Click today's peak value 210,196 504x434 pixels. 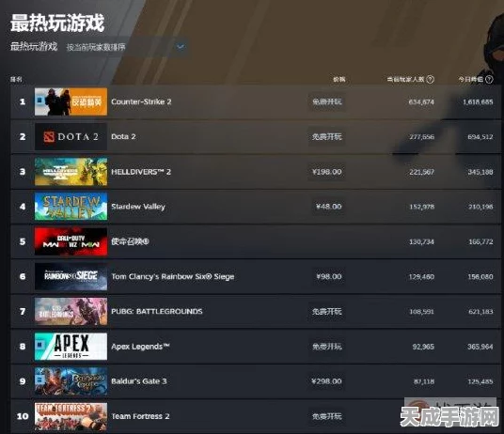480,207
